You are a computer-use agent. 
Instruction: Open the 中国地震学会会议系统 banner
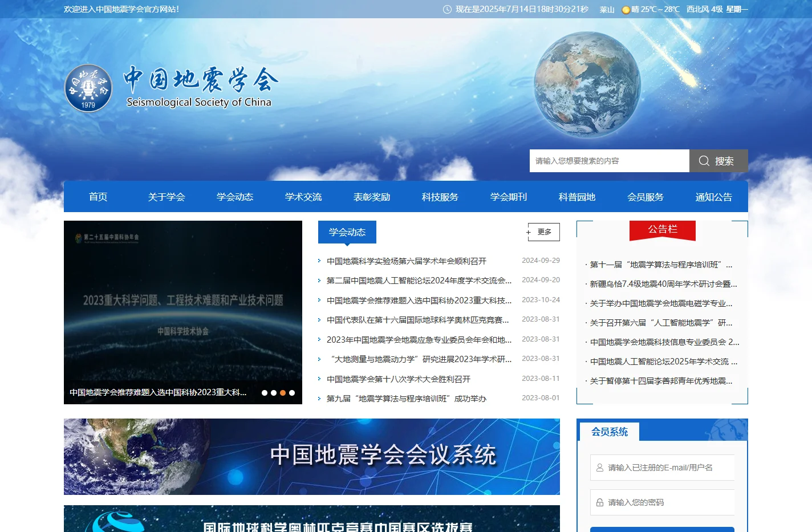pyautogui.click(x=312, y=457)
